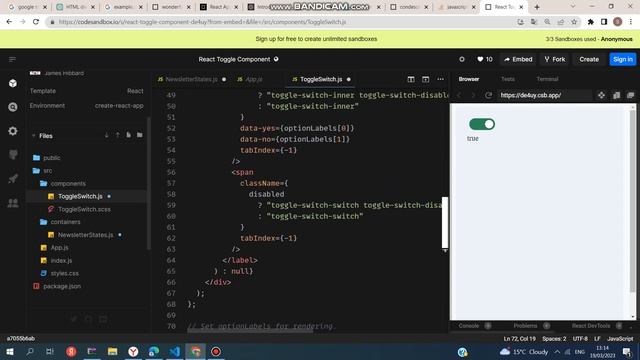Image resolution: width=640 pixels, height=360 pixels.
Task: Bookmark this page star icon
Action: (574, 22)
